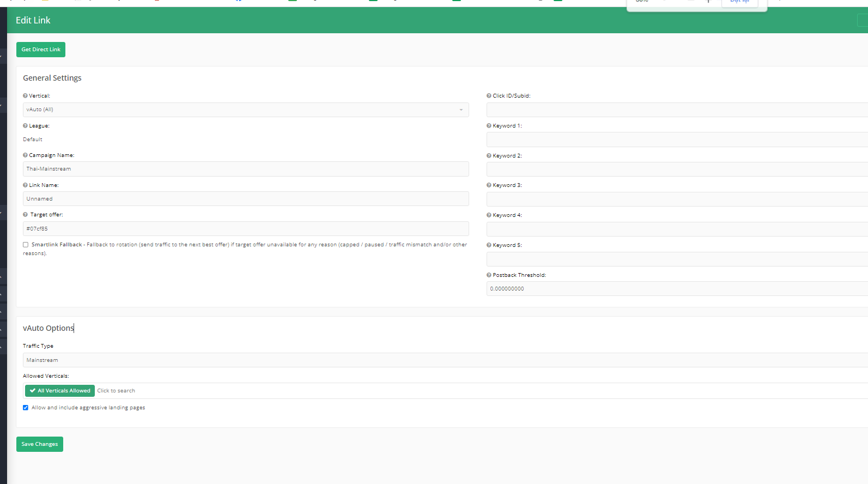Click help icon beside Campaign Name label
This screenshot has height=484, width=868.
(x=25, y=155)
